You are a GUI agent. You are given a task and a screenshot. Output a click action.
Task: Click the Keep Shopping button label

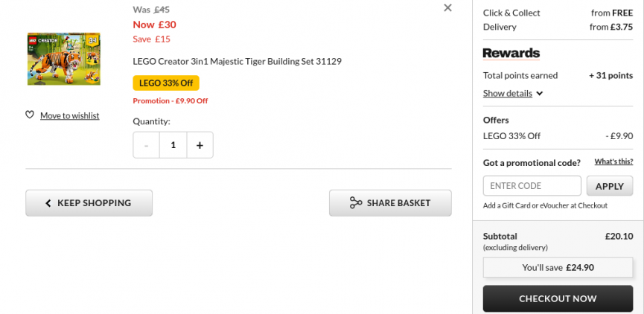coord(94,203)
